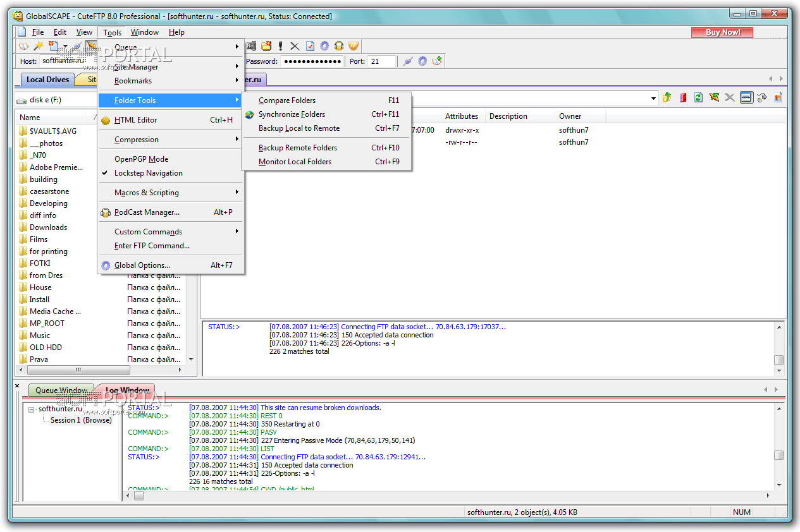The width and height of the screenshot is (800, 532).
Task: Click the gray X delete icon in remote toolbar
Action: pyautogui.click(x=730, y=98)
